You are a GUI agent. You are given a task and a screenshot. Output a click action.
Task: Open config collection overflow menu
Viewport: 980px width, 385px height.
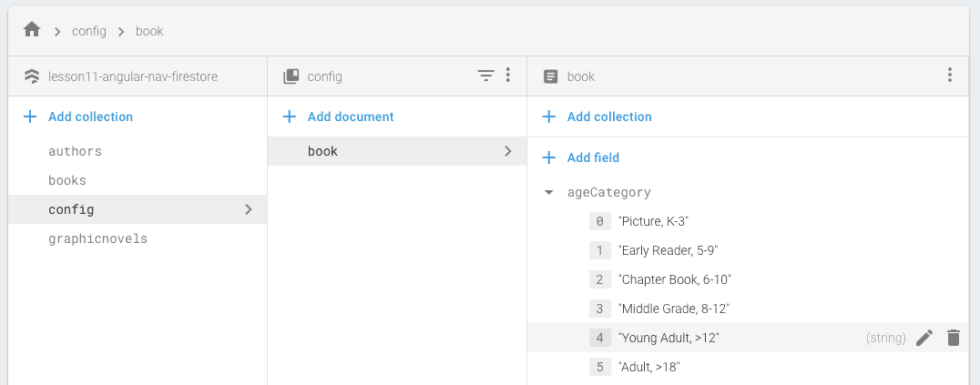point(508,76)
